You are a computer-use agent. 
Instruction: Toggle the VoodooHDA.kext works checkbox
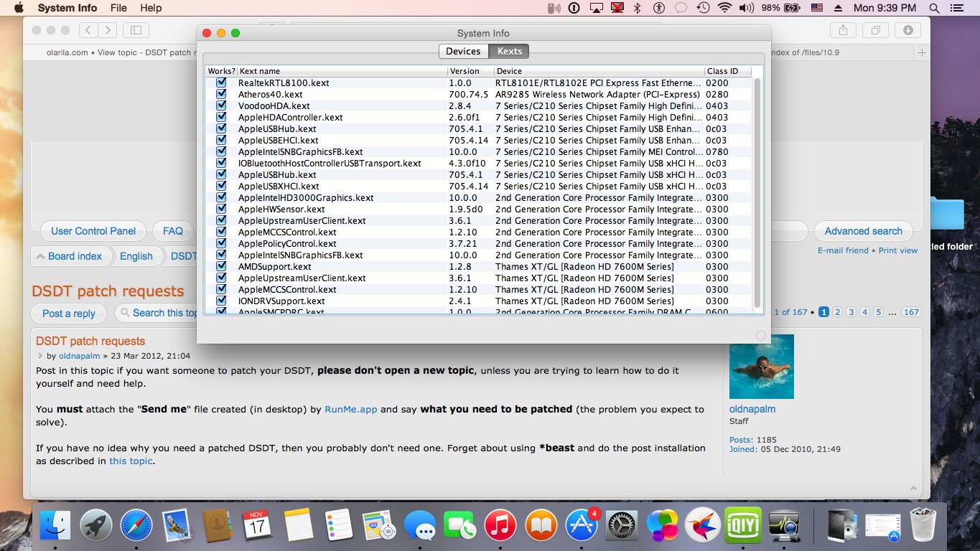click(x=221, y=106)
